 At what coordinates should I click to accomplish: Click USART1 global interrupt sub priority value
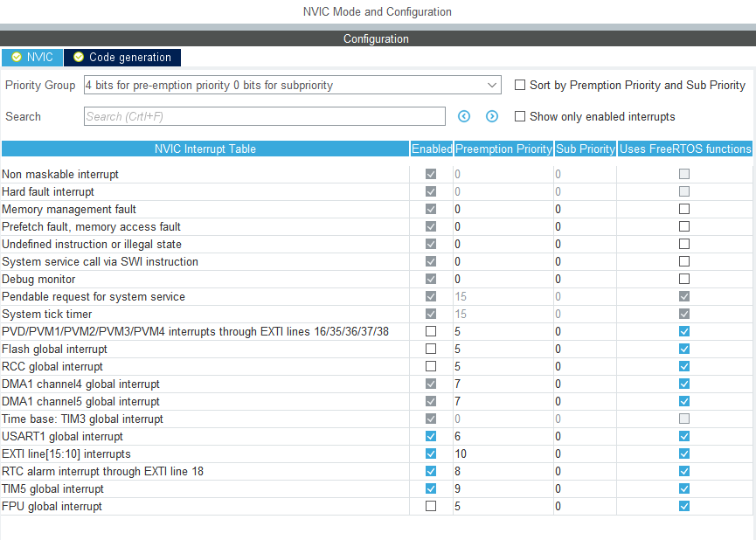coord(586,436)
